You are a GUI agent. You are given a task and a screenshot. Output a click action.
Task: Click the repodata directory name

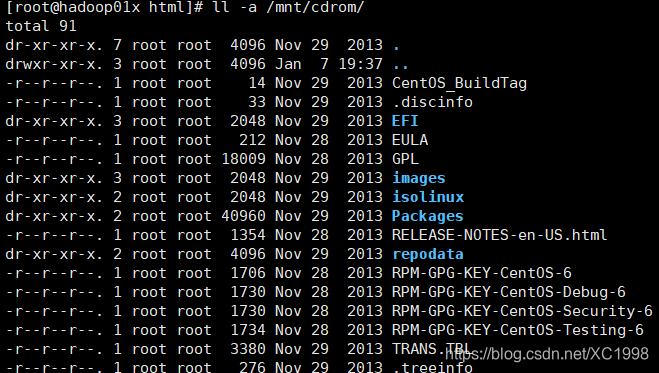click(x=428, y=254)
